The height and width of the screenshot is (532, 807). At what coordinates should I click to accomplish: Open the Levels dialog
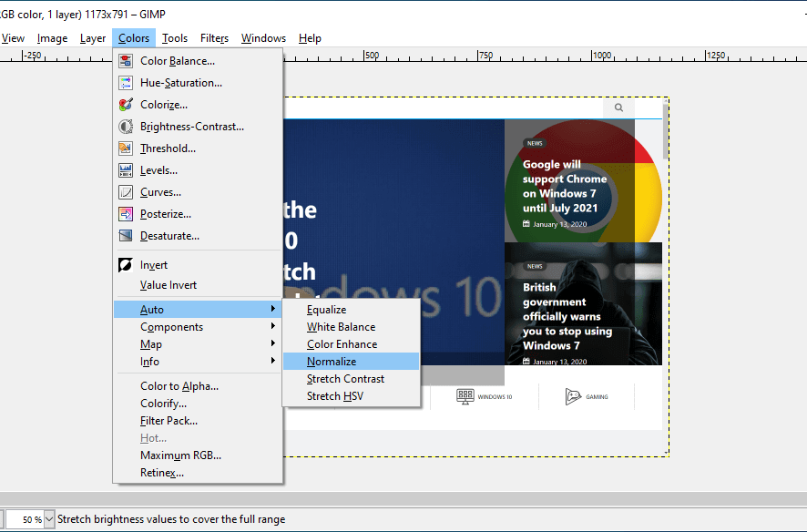[x=198, y=170]
